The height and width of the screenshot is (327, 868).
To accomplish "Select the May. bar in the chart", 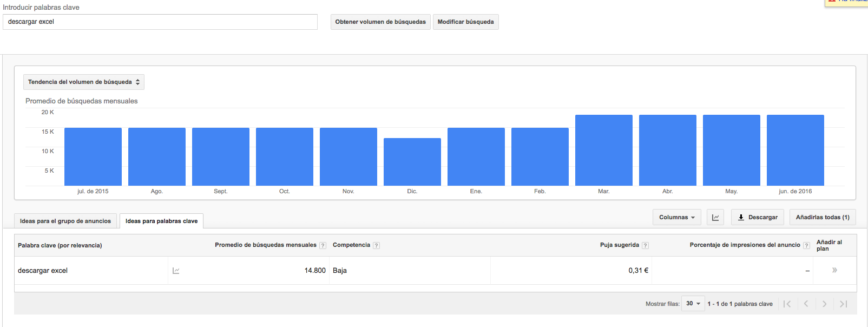I will coord(732,151).
